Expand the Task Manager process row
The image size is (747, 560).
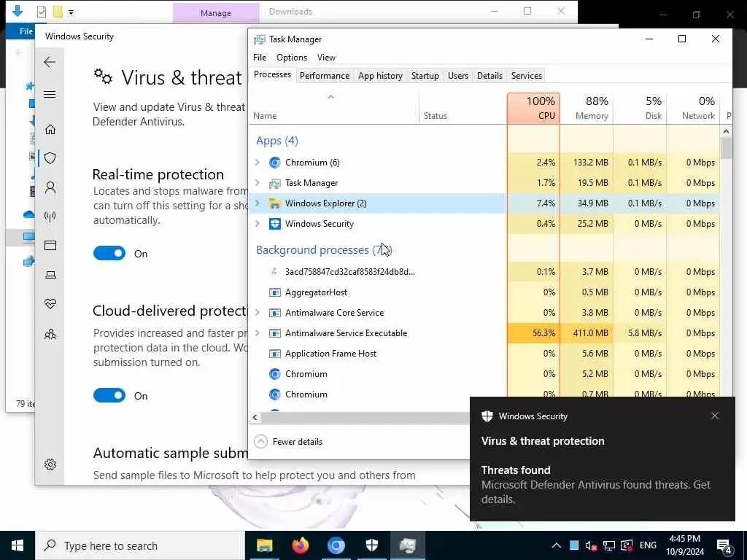click(258, 183)
